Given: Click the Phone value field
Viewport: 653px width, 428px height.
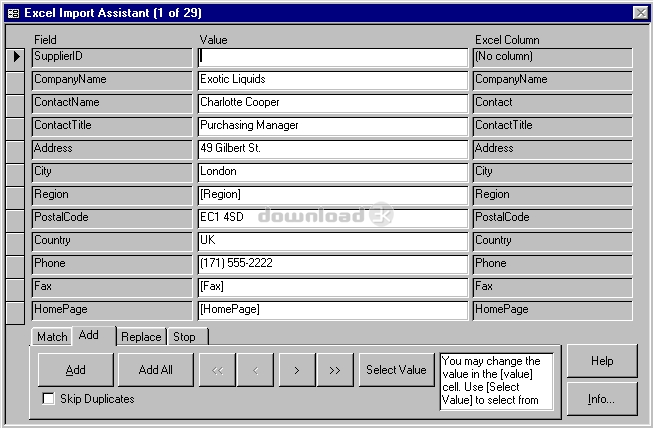Looking at the screenshot, I should pyautogui.click(x=333, y=264).
